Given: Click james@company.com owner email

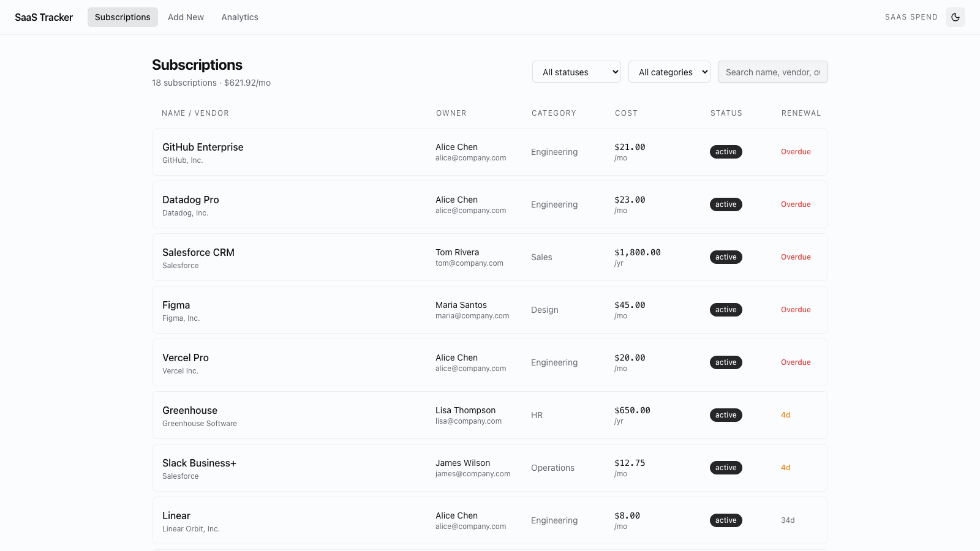Looking at the screenshot, I should pyautogui.click(x=473, y=474).
